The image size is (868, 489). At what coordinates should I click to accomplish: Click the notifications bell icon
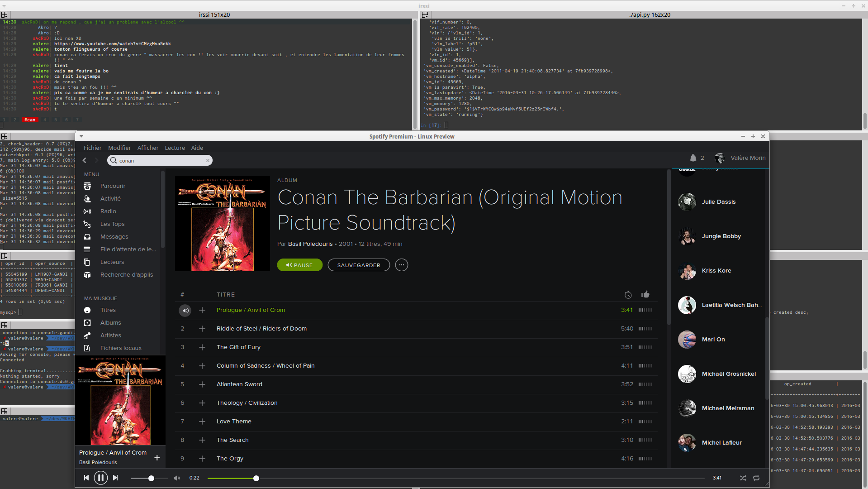coord(693,158)
